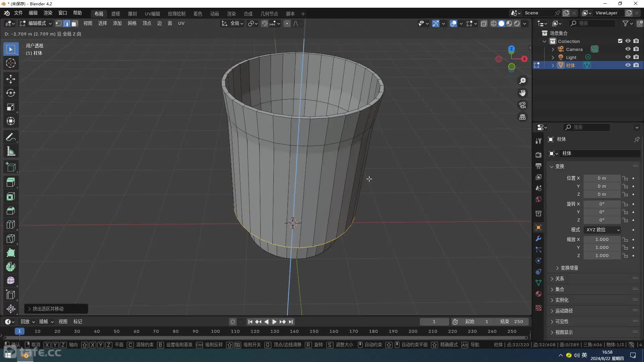The height and width of the screenshot is (362, 644).
Task: Select the Move tool
Action: (11, 79)
